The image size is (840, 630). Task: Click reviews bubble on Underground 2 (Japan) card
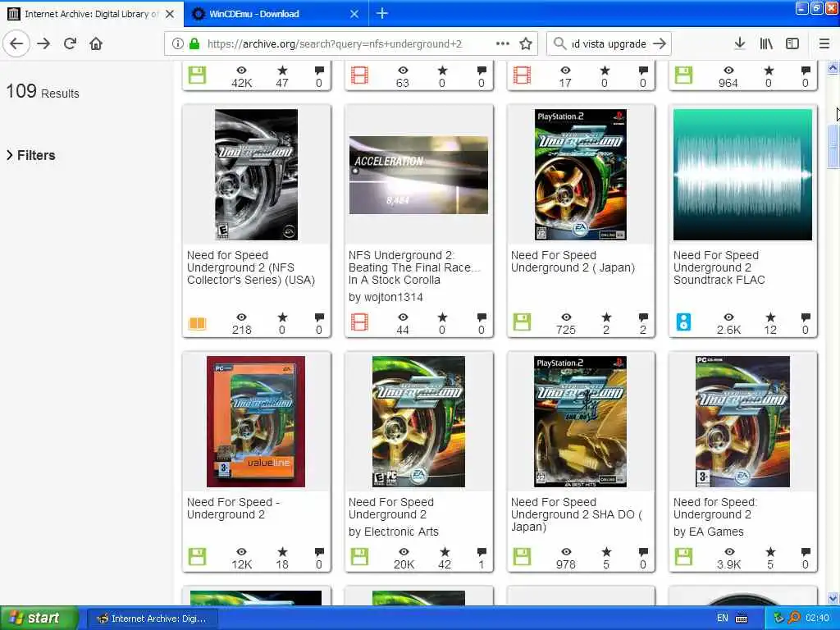pyautogui.click(x=643, y=317)
